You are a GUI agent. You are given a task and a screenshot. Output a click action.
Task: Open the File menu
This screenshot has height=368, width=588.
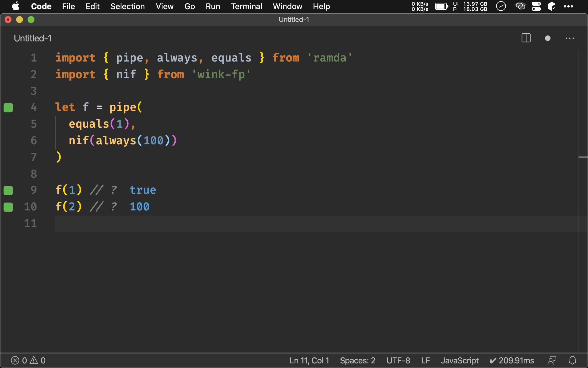click(x=68, y=6)
